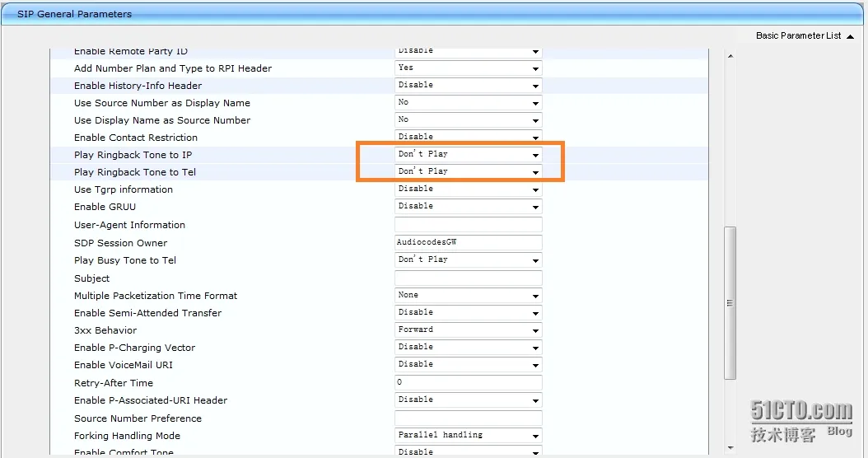
Task: Open Multiple Packetization Time Format dropdown
Action: click(x=469, y=295)
